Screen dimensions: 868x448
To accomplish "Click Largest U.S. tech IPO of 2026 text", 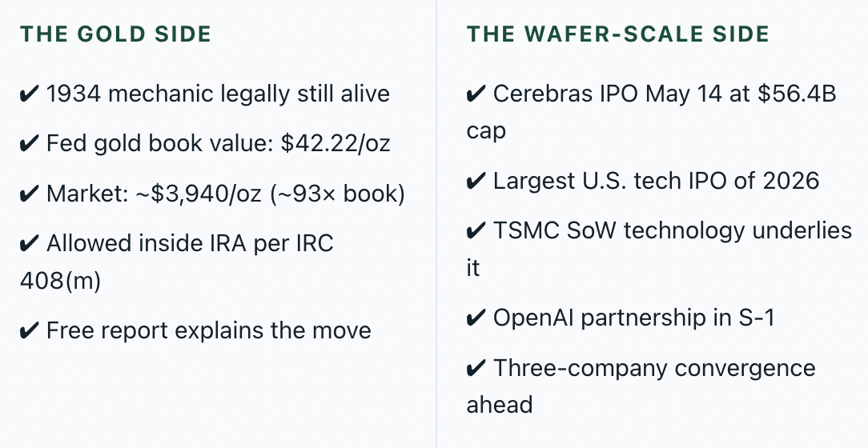I will 656,182.
